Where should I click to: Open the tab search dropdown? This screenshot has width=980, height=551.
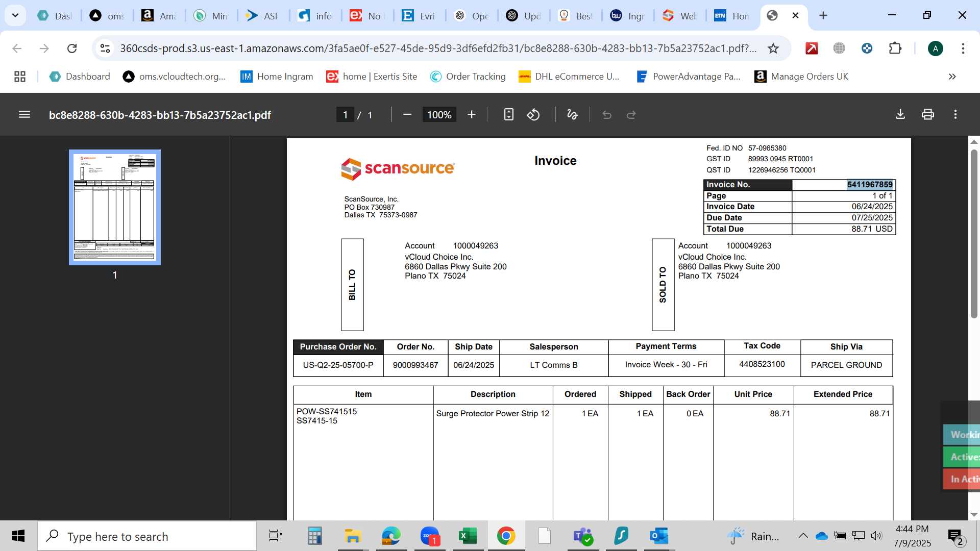(15, 15)
